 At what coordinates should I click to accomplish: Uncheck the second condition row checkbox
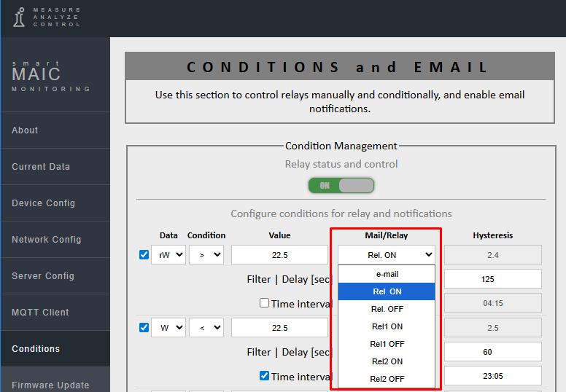coord(144,328)
